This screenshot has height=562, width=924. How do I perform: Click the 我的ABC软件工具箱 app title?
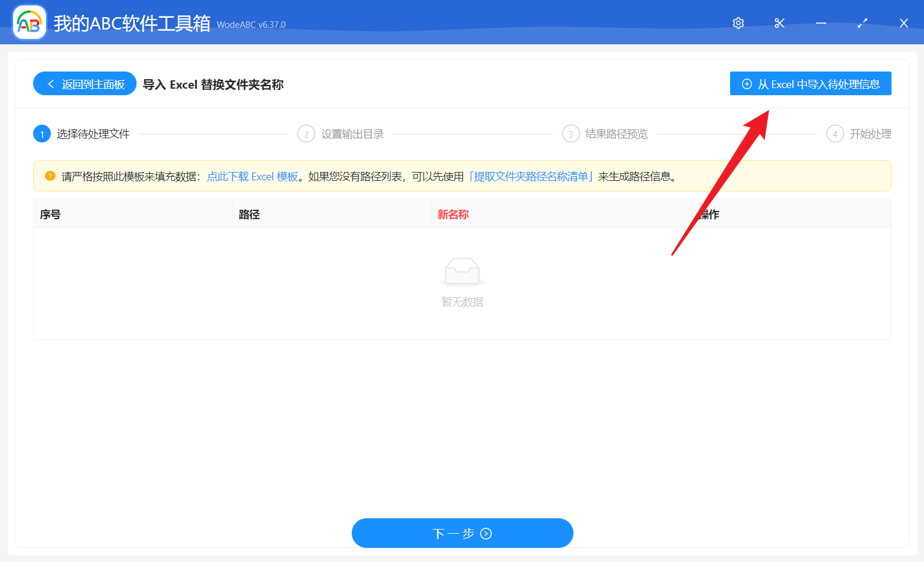pyautogui.click(x=132, y=24)
